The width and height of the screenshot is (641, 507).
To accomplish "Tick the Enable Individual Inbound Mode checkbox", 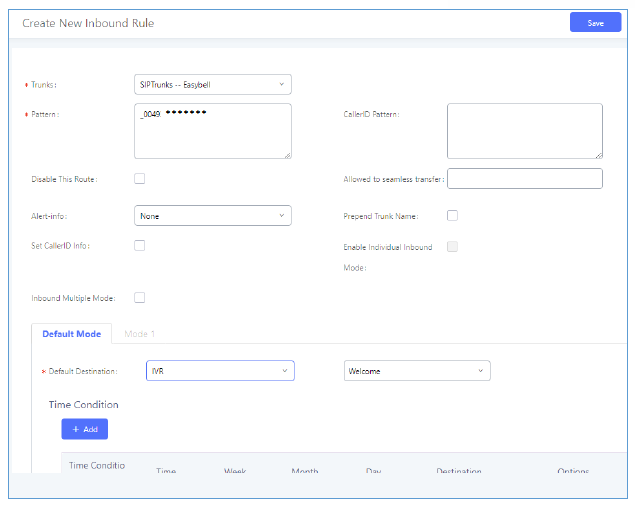I will [452, 247].
